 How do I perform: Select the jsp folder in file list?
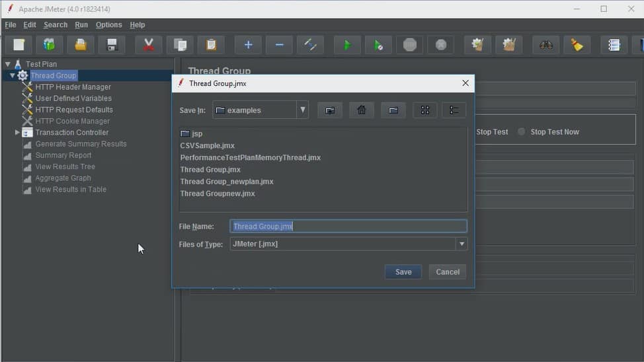(x=191, y=133)
